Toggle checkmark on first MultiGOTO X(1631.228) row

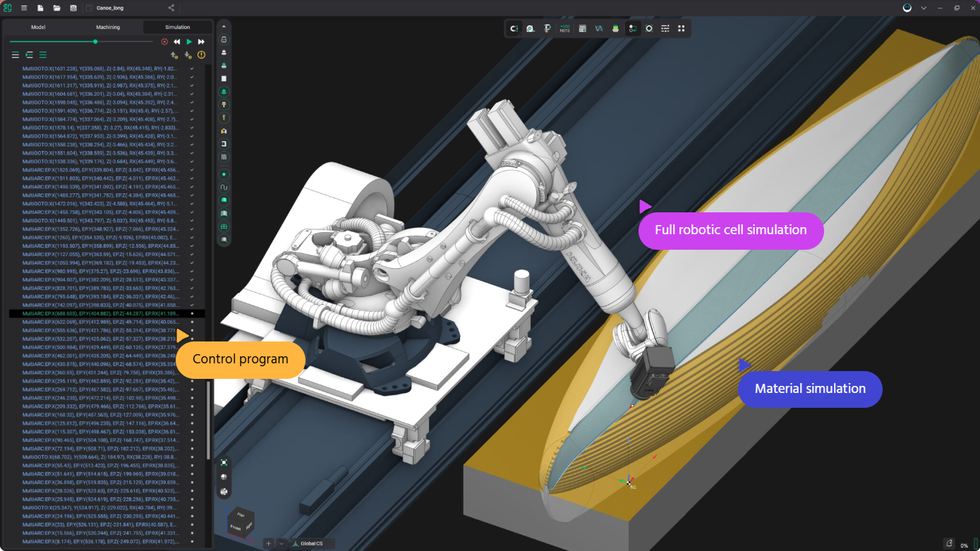coord(192,68)
